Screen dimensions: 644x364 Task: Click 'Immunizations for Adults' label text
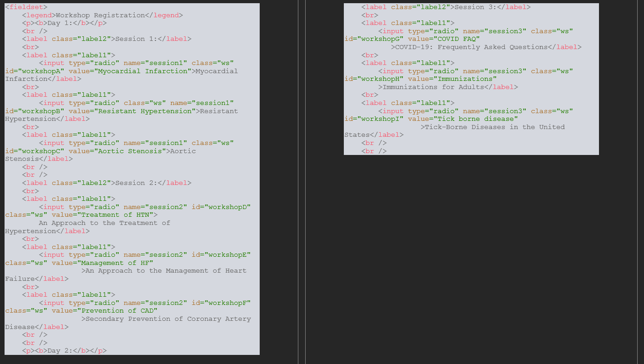pyautogui.click(x=433, y=87)
